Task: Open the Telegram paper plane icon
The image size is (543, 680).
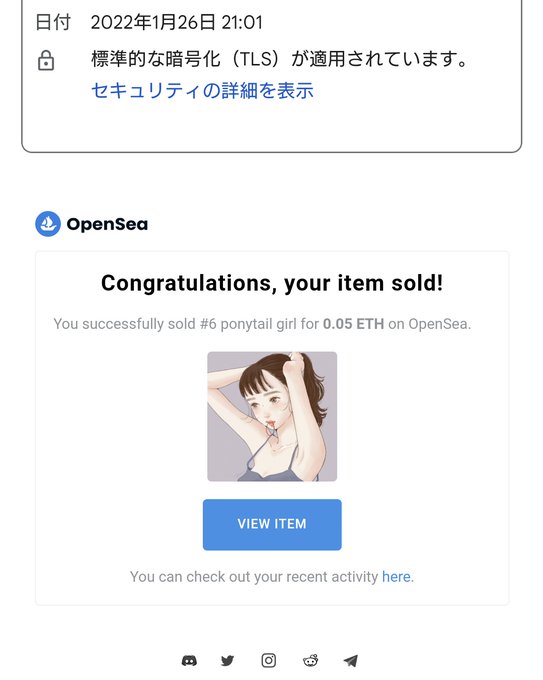Action: click(x=351, y=660)
